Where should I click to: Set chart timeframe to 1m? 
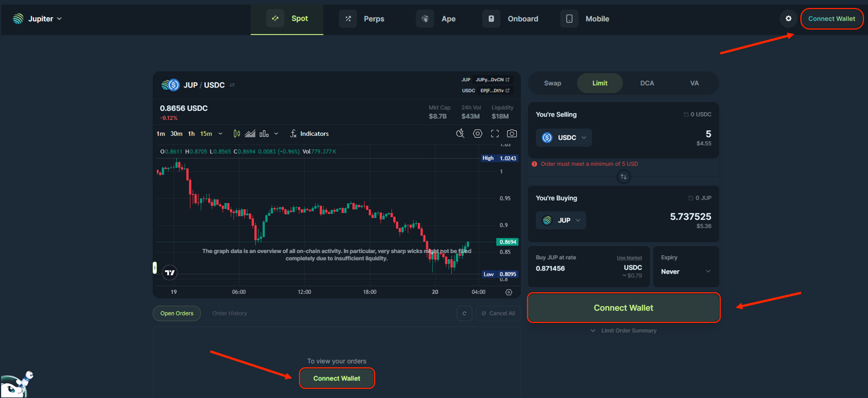pos(161,134)
